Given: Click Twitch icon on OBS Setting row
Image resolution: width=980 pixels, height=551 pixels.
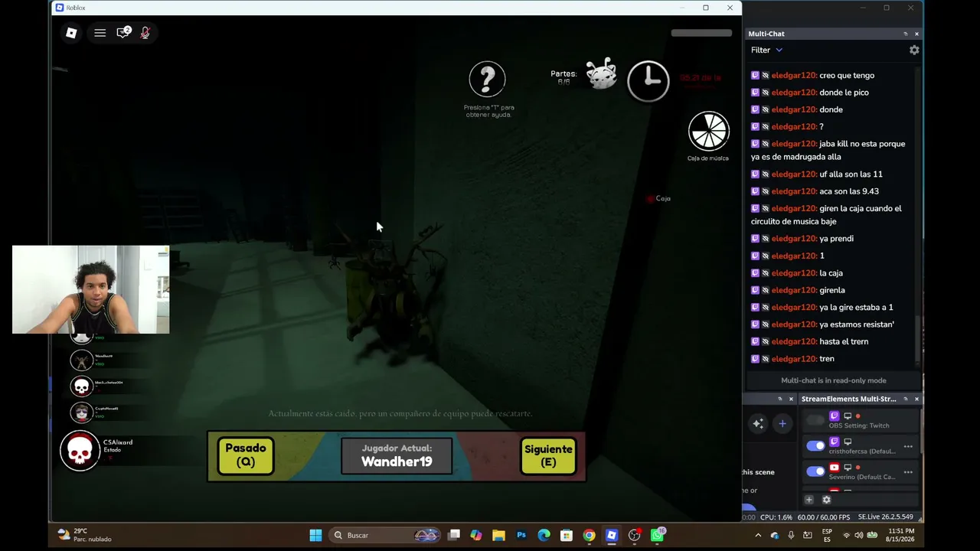Looking at the screenshot, I should click(x=835, y=416).
